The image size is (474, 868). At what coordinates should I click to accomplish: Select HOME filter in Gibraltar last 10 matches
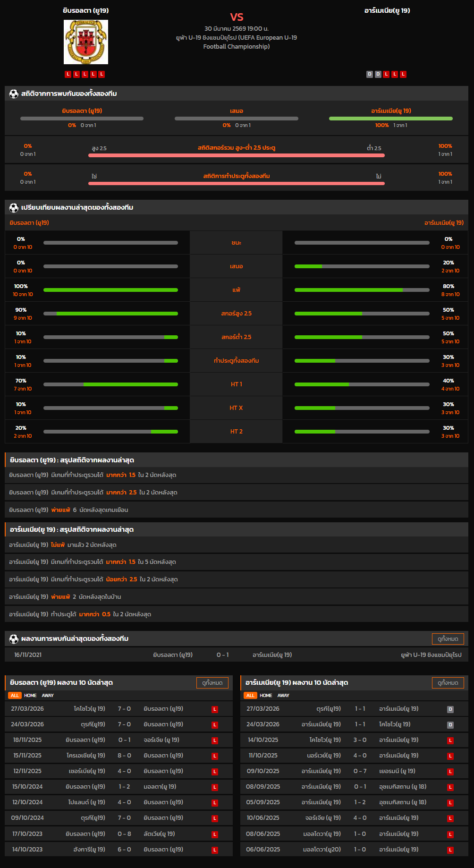click(x=30, y=696)
